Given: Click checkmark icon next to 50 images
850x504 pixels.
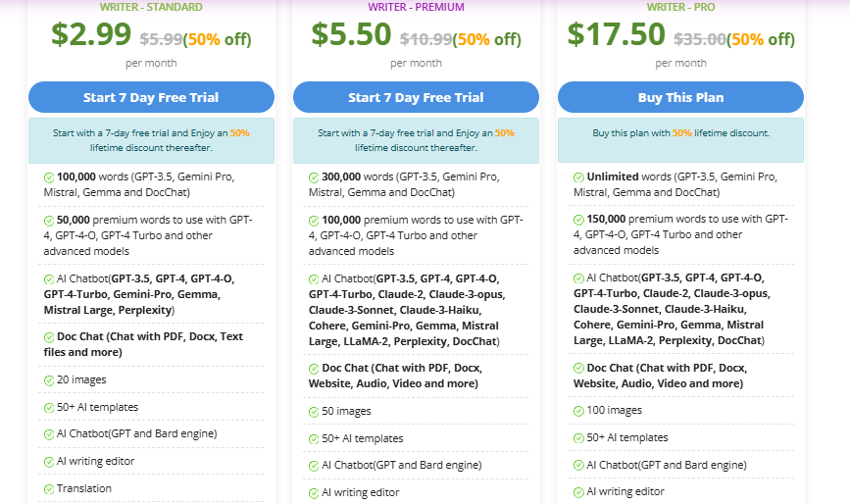Looking at the screenshot, I should pyautogui.click(x=314, y=412).
